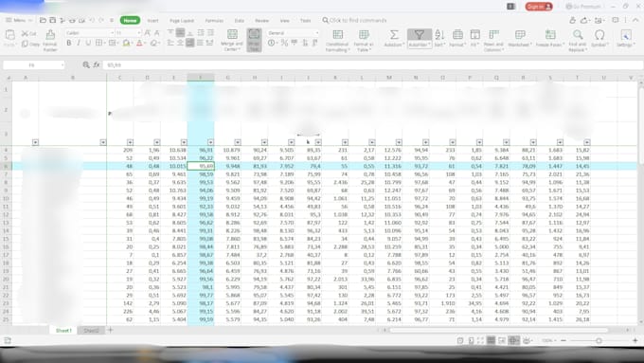Open the filter dropdown in column M
The image size is (644, 363).
tap(399, 142)
